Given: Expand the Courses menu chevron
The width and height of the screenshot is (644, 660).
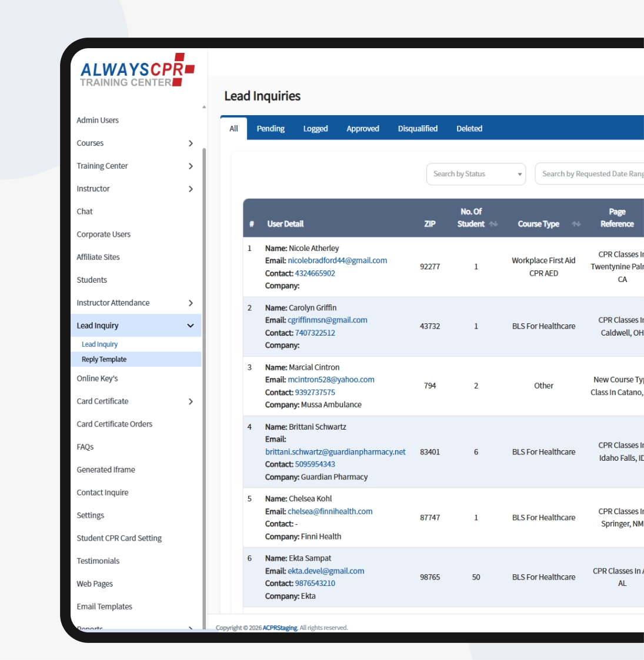Looking at the screenshot, I should [191, 143].
